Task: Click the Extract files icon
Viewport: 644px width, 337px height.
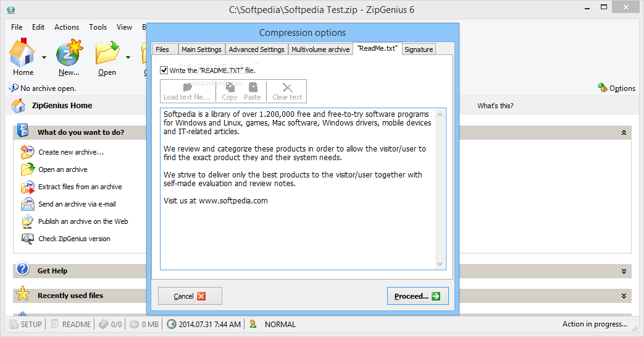Action: [28, 187]
